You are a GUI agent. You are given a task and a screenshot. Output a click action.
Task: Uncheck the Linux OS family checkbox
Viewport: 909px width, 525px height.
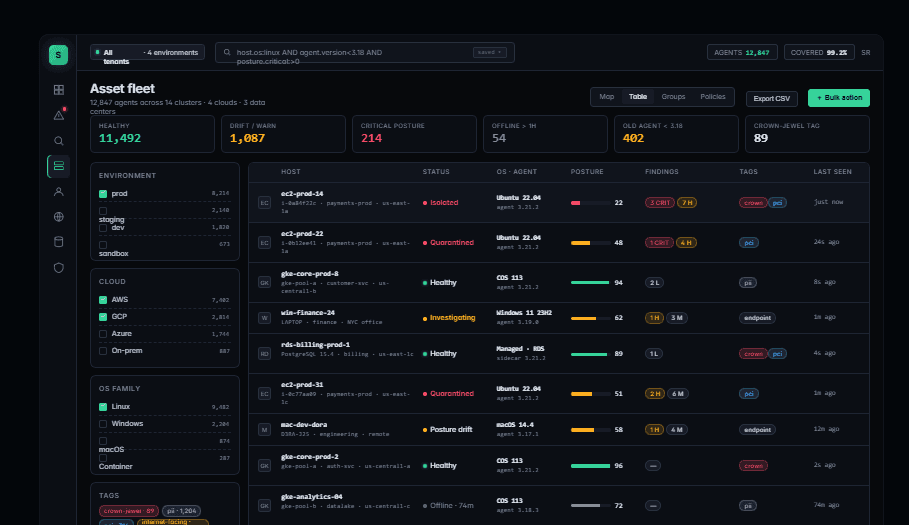coord(103,407)
